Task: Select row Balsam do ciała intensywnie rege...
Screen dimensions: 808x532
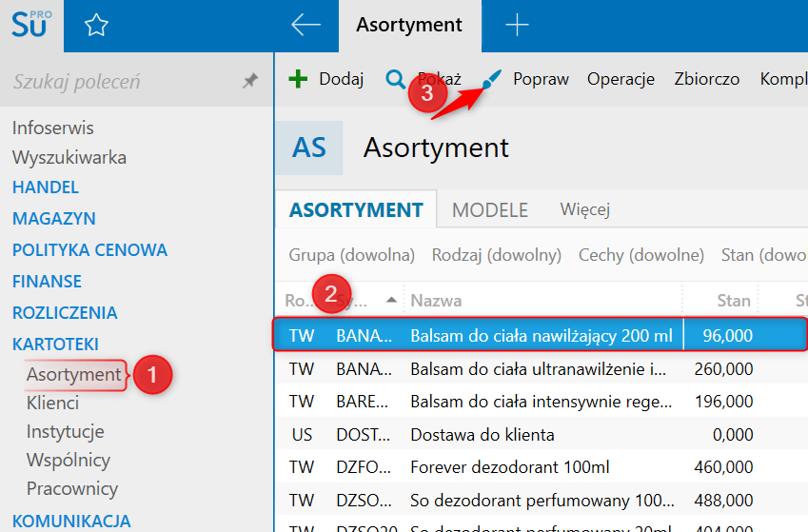Action: [x=542, y=402]
